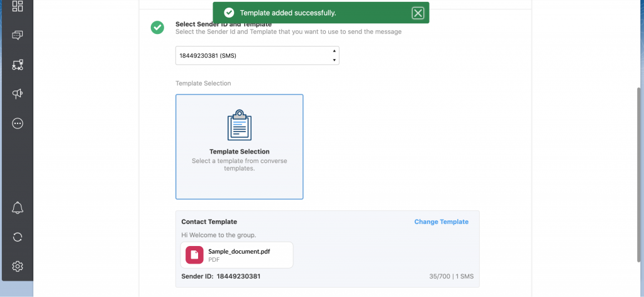The width and height of the screenshot is (644, 297).
Task: Click the more options ellipsis sidebar icon
Action: (x=17, y=123)
